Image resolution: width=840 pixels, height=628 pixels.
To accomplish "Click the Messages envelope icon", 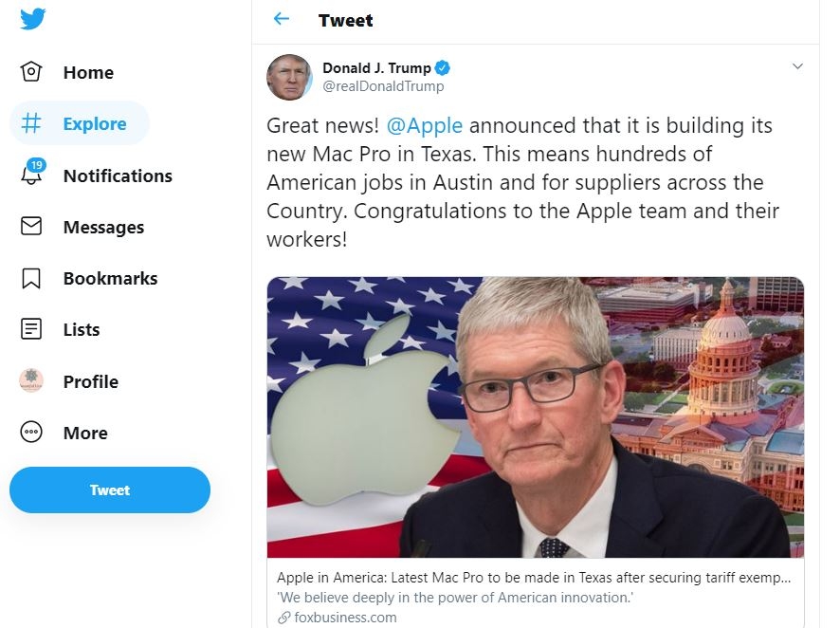I will pos(31,226).
